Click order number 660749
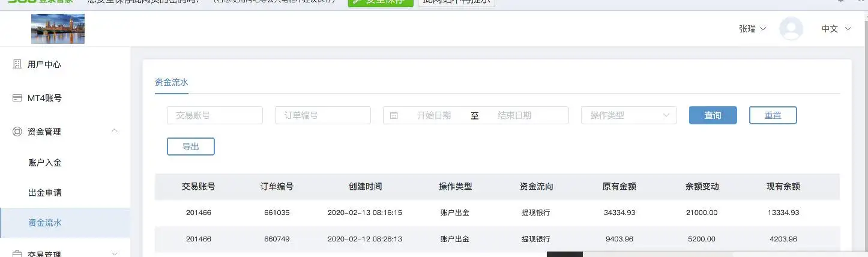The image size is (868, 257). click(277, 239)
